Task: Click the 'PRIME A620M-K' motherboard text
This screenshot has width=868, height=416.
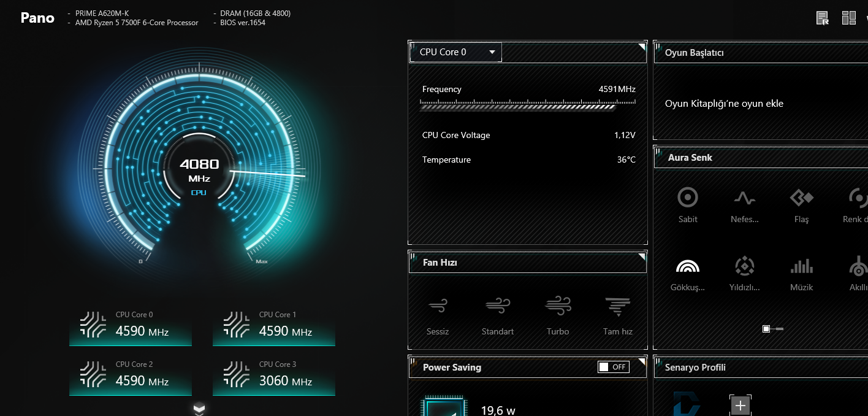Action: coord(102,13)
